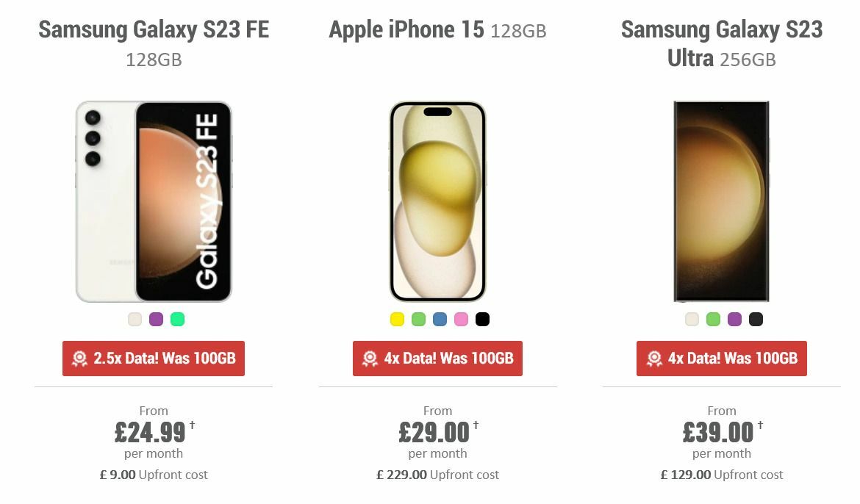Image resolution: width=860 pixels, height=504 pixels.
Task: Choose the purple color swatch for the Galaxy S23 FE
Action: (156, 319)
